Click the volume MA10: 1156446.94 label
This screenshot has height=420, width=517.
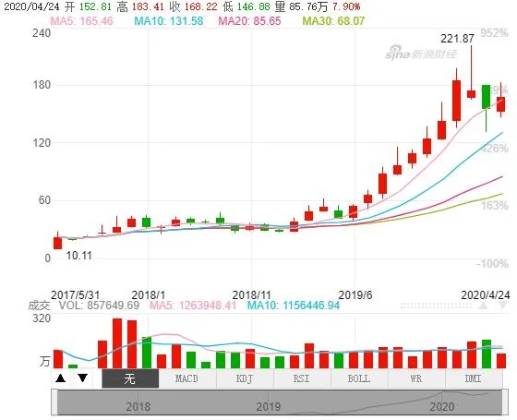[x=294, y=306]
